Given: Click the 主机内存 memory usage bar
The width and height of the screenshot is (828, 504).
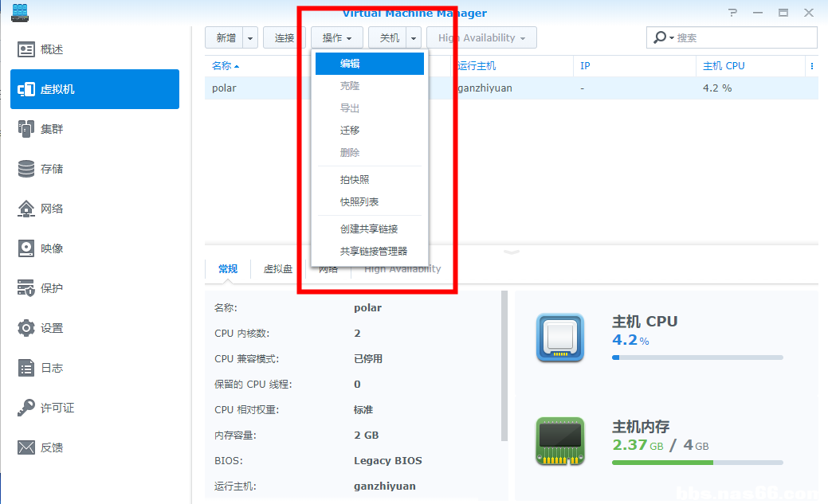Looking at the screenshot, I should pos(697,463).
